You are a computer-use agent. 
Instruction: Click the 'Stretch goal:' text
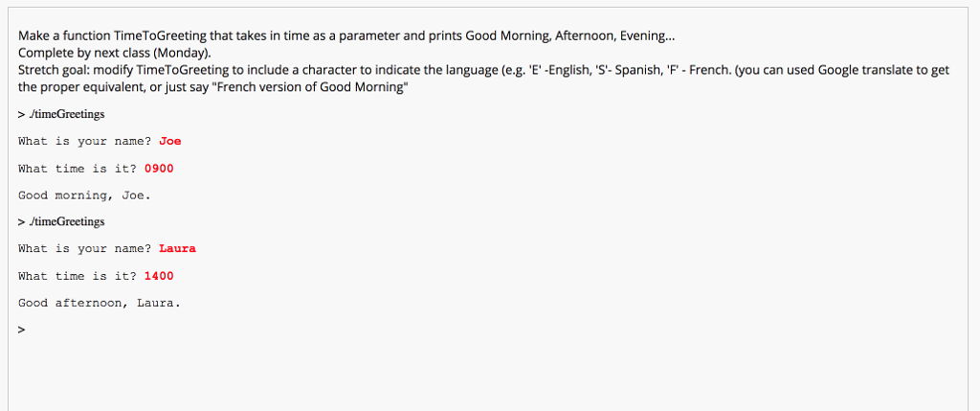click(54, 70)
